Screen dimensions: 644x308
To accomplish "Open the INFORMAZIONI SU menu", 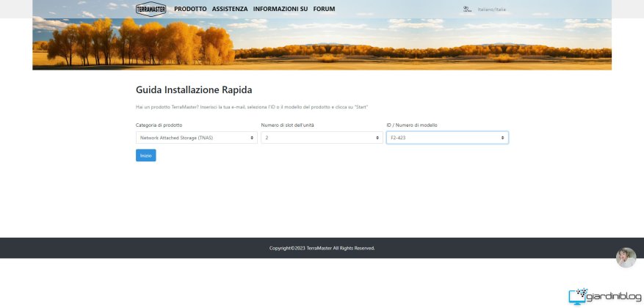I will (280, 9).
